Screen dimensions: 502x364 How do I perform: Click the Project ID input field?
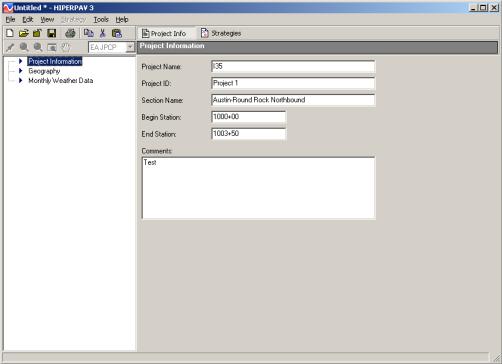tap(293, 83)
